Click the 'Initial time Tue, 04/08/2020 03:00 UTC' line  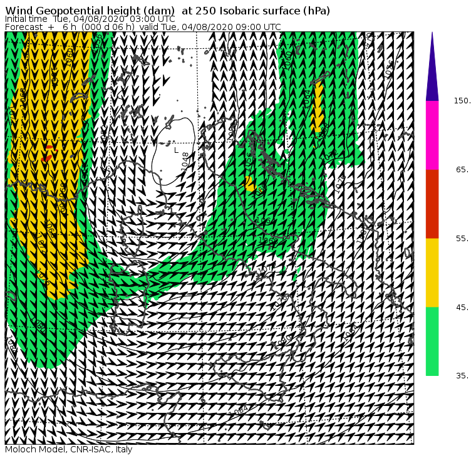[90, 19]
